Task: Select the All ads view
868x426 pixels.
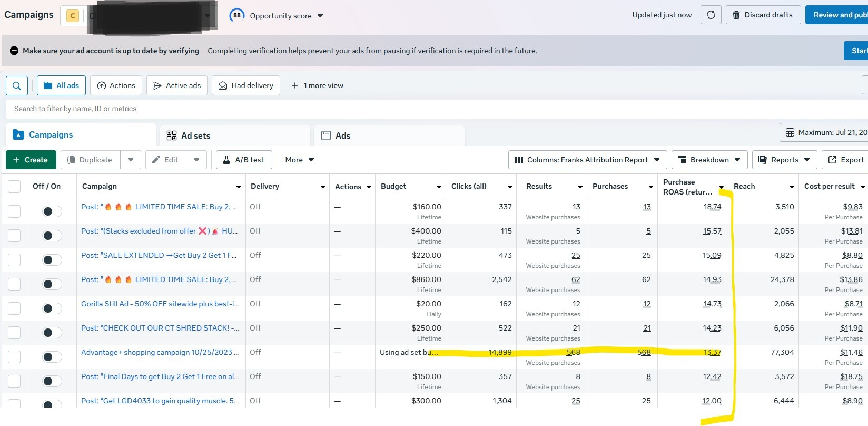Action: [x=61, y=85]
